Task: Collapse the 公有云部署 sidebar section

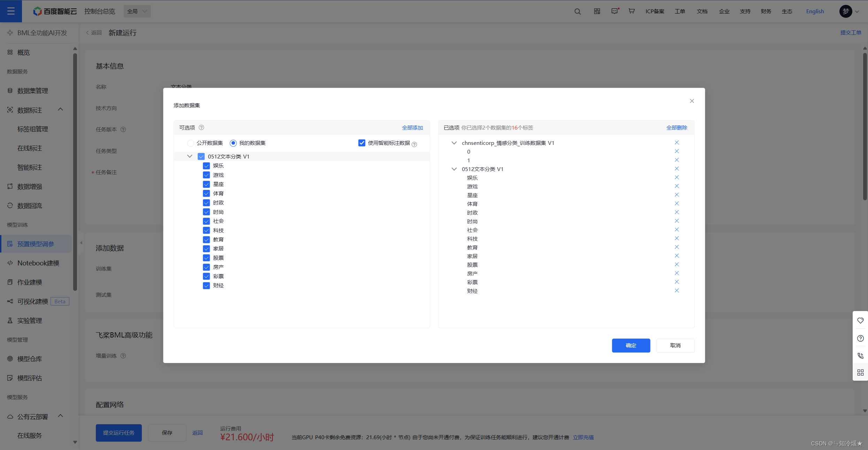Action: coord(60,416)
